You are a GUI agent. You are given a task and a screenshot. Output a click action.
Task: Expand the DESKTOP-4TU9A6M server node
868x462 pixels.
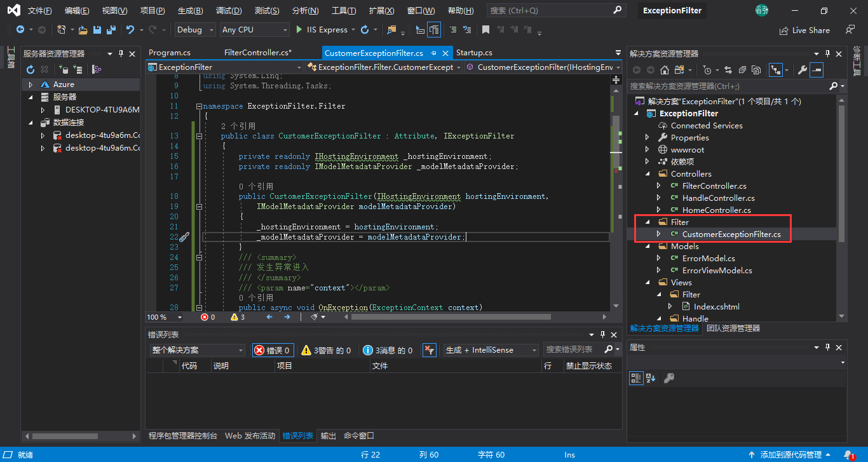point(43,110)
